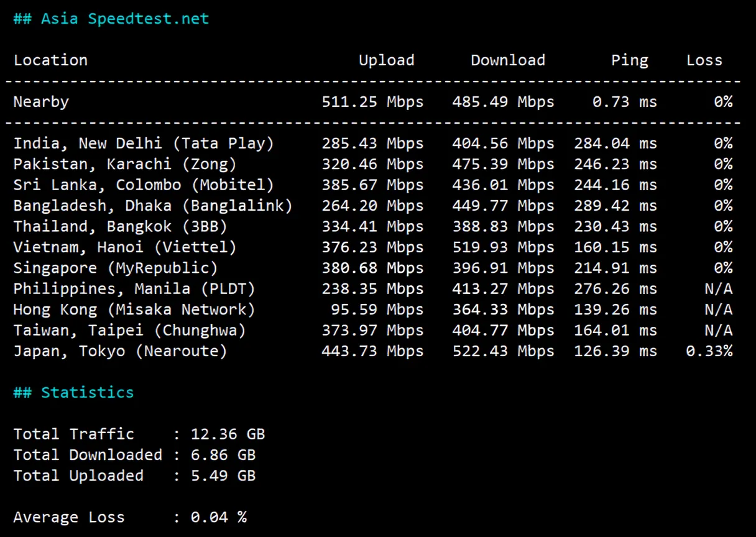Click the India, New Delhi entry
The width and height of the screenshot is (756, 537).
tap(144, 143)
